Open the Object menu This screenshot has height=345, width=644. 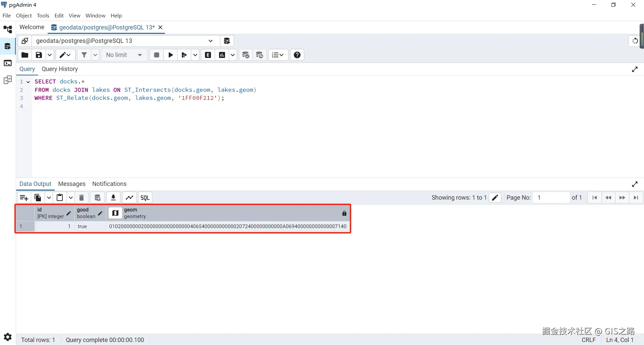[24, 16]
